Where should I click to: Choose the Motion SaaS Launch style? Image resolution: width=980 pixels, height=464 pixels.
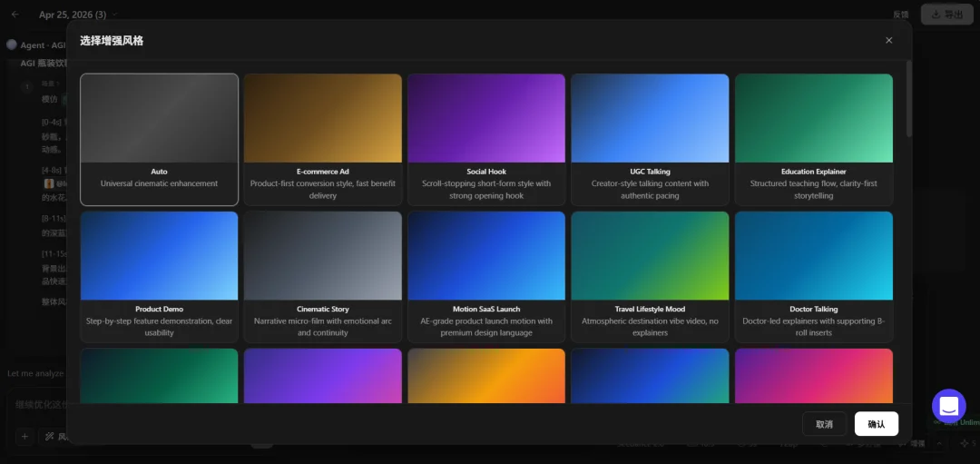[486, 276]
